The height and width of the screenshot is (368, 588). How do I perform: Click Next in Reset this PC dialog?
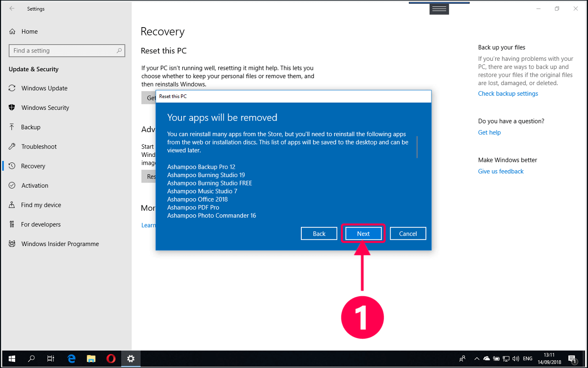tap(363, 234)
